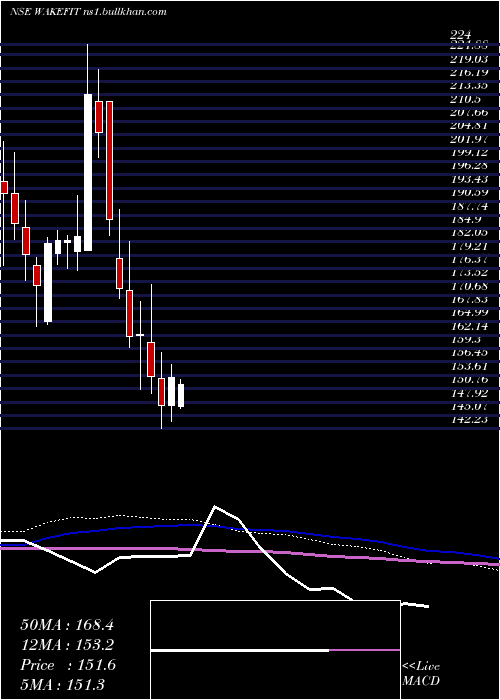Click the 199.12 price axis label
This screenshot has height=700, width=500.
point(468,153)
